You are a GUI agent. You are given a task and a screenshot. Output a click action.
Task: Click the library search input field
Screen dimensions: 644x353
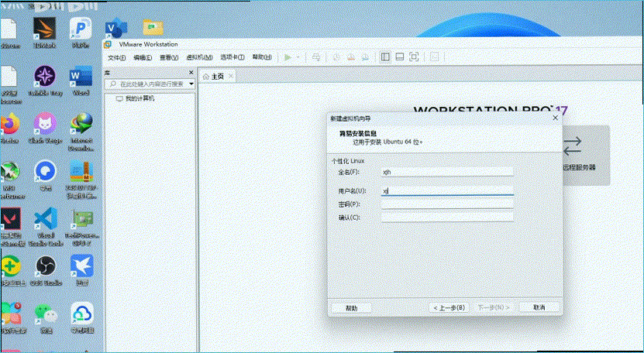pyautogui.click(x=147, y=84)
